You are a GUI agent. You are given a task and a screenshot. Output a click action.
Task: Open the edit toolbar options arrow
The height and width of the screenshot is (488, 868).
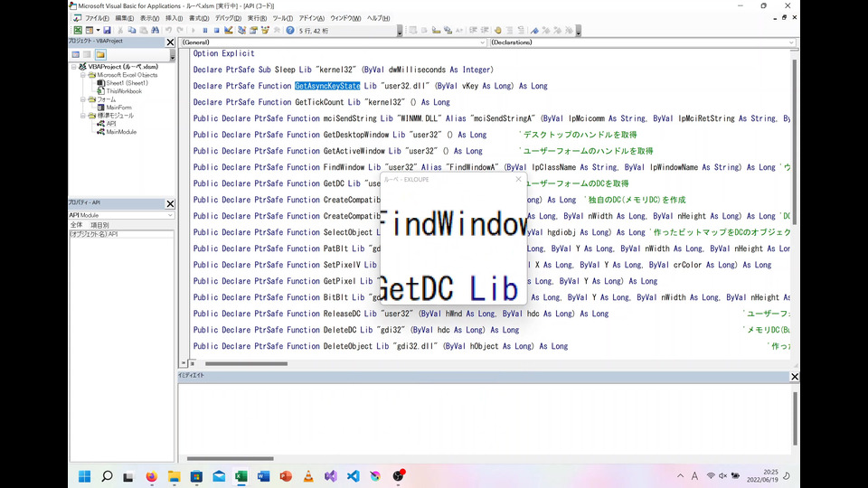(578, 32)
